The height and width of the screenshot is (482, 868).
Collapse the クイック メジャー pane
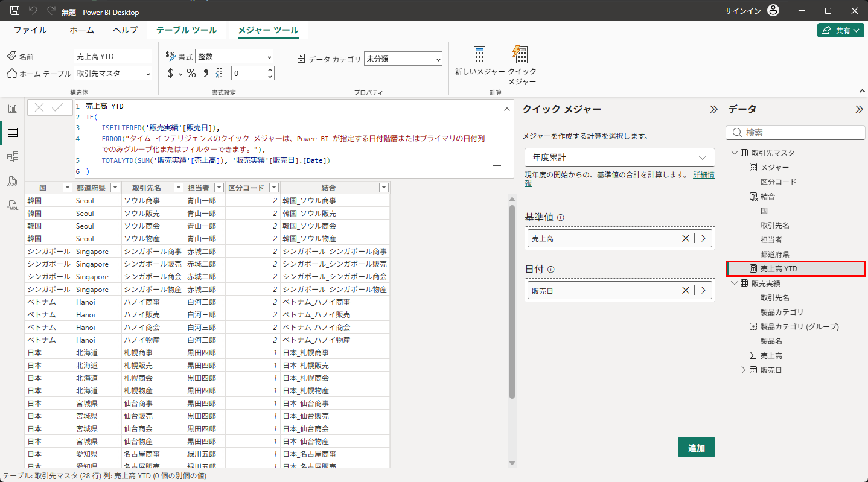pyautogui.click(x=713, y=109)
